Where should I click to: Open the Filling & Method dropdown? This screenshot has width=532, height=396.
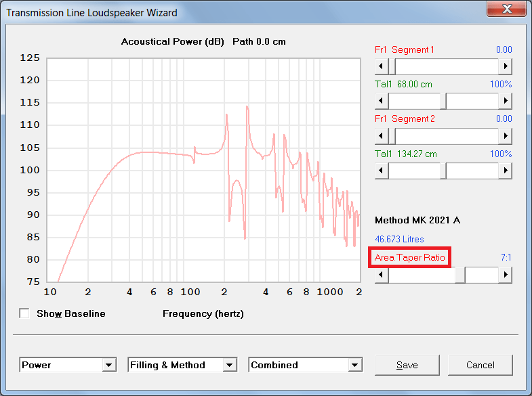pyautogui.click(x=229, y=365)
